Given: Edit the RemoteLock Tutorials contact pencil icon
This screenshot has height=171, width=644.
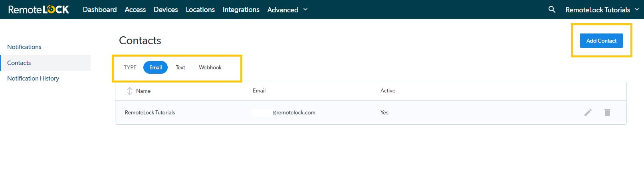Looking at the screenshot, I should pyautogui.click(x=588, y=112).
